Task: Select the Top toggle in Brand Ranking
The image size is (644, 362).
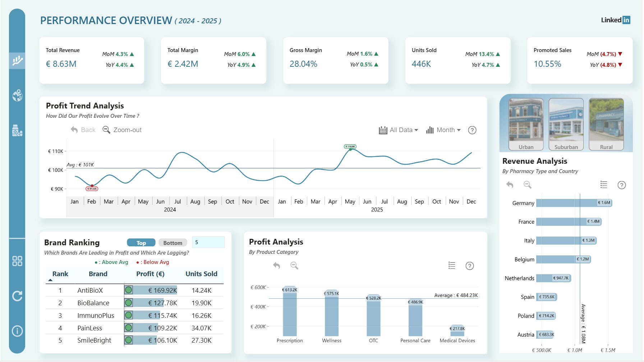Action: click(x=141, y=243)
